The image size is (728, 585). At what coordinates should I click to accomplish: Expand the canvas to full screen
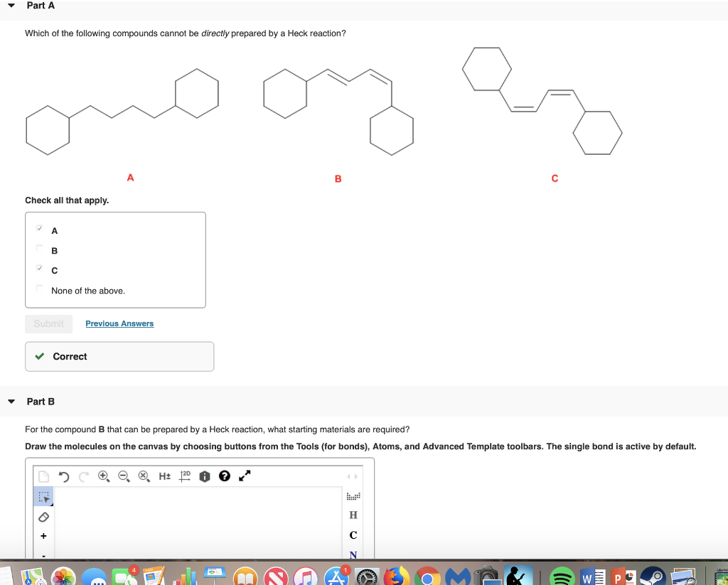coord(245,476)
